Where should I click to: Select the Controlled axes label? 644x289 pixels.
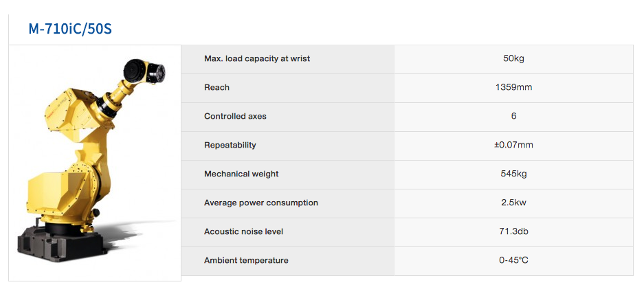[235, 117]
